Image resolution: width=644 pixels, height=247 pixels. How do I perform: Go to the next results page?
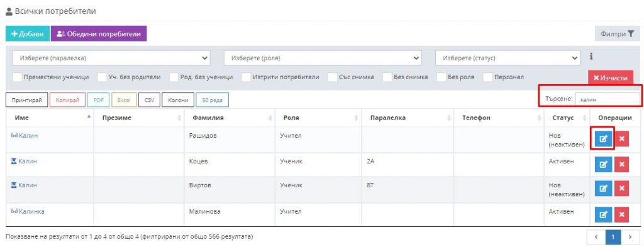(x=629, y=237)
